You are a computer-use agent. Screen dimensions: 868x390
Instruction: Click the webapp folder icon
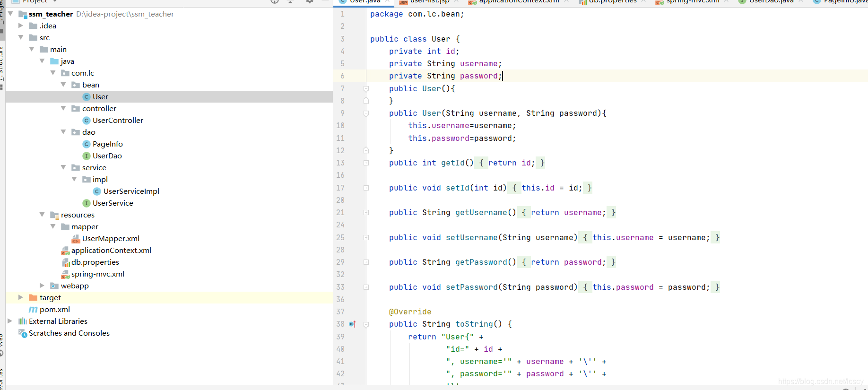54,286
